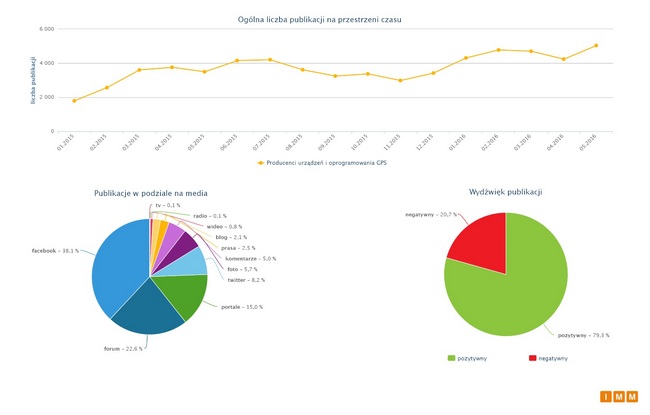Click the green 'pozytywny' legend color square
The width and height of the screenshot is (650, 415).
coord(452,357)
